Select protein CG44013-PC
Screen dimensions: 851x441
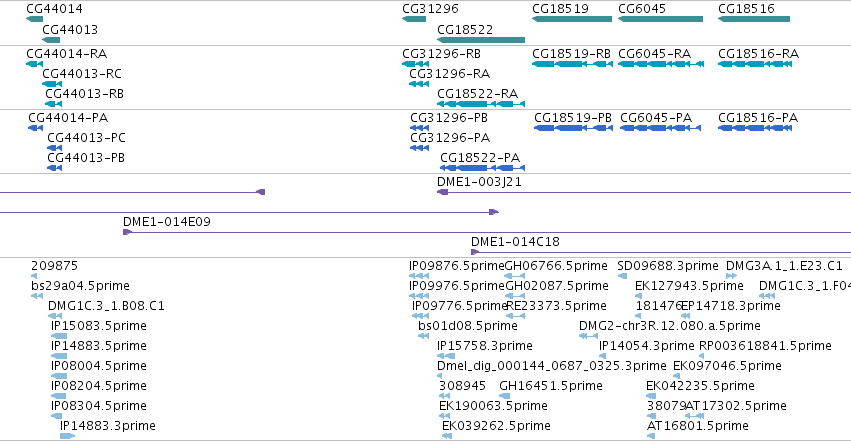(x=55, y=148)
